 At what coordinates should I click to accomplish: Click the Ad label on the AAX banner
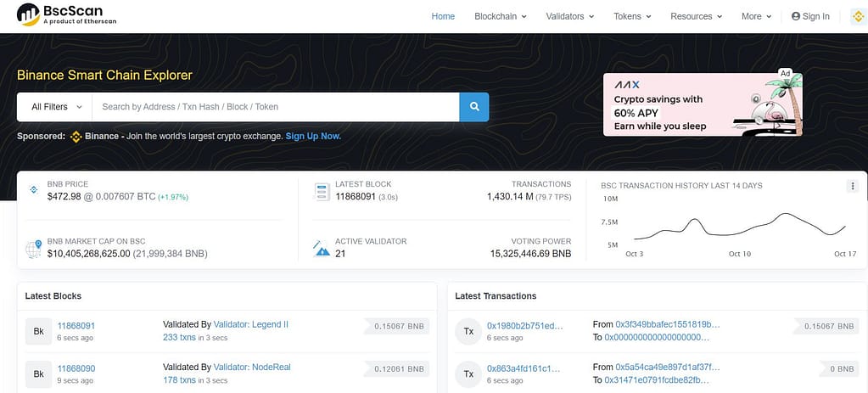click(785, 73)
